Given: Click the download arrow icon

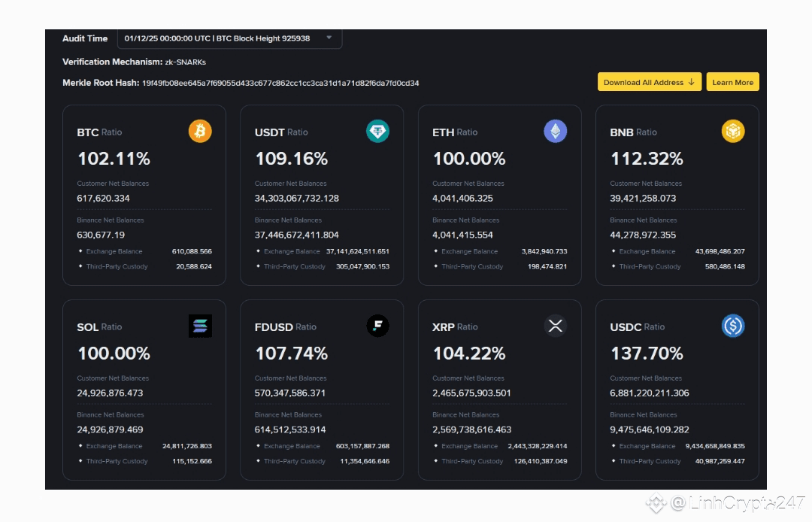Looking at the screenshot, I should pyautogui.click(x=692, y=82).
